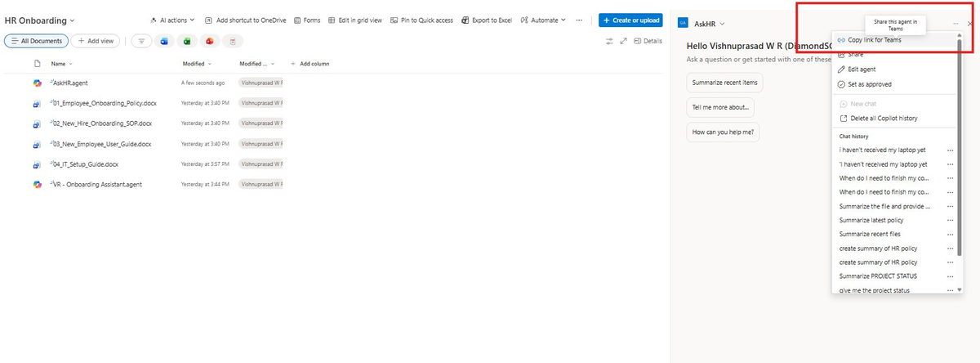Click Add view button
This screenshot has height=363, width=980.
coord(96,41)
